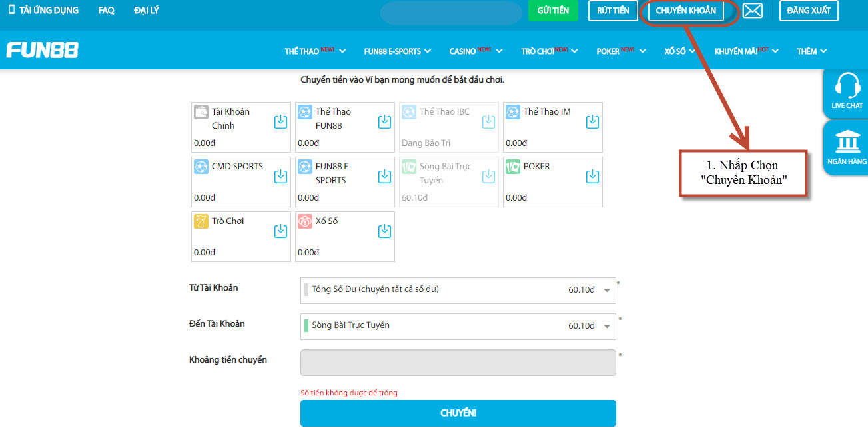Image resolution: width=868 pixels, height=438 pixels.
Task: Click soccer ball icon of Thể Thao IM
Action: click(513, 112)
